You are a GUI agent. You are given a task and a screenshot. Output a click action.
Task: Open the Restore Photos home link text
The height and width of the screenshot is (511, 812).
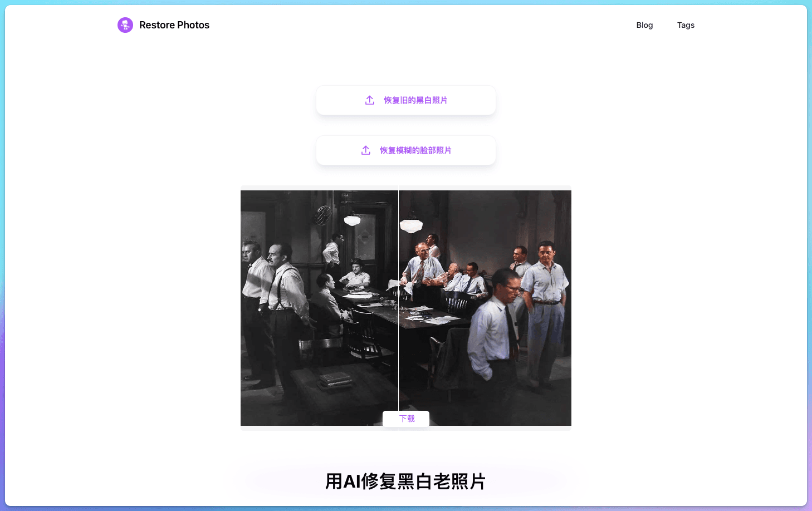tap(174, 25)
